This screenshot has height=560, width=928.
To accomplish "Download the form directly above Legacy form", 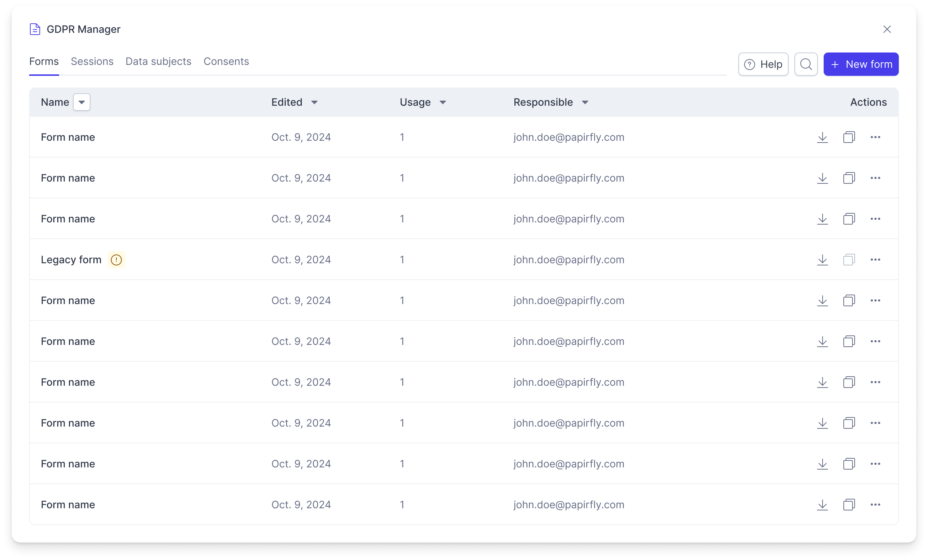I will click(823, 219).
